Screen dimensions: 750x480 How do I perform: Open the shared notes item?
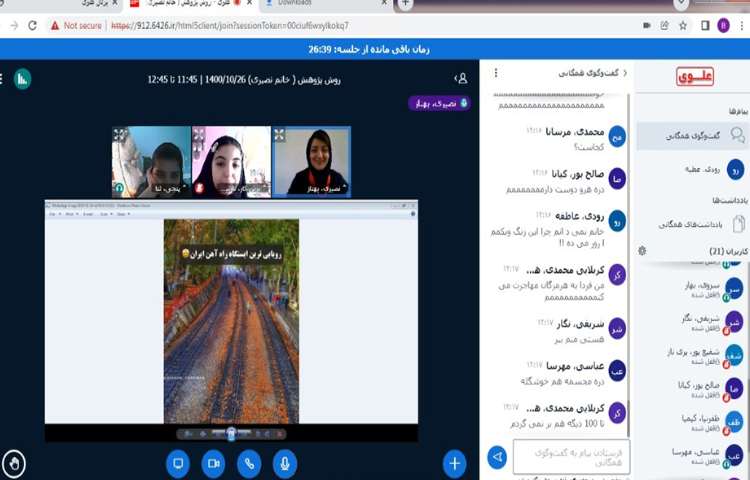692,225
